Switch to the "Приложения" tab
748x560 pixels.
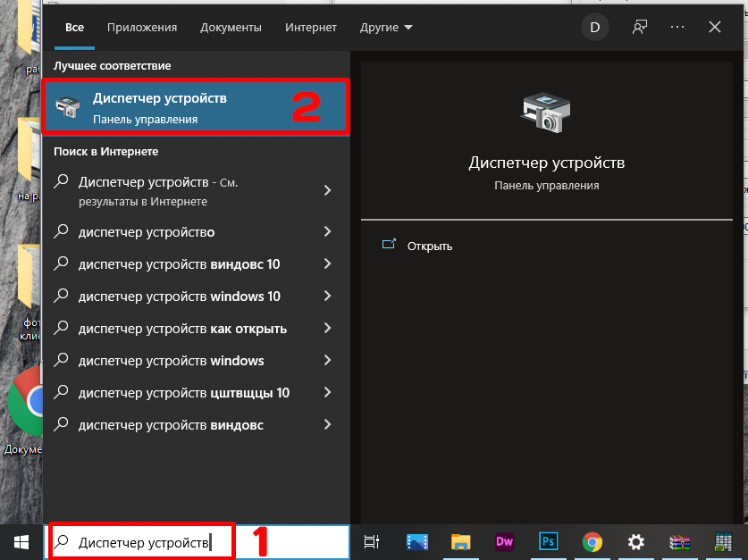142,28
